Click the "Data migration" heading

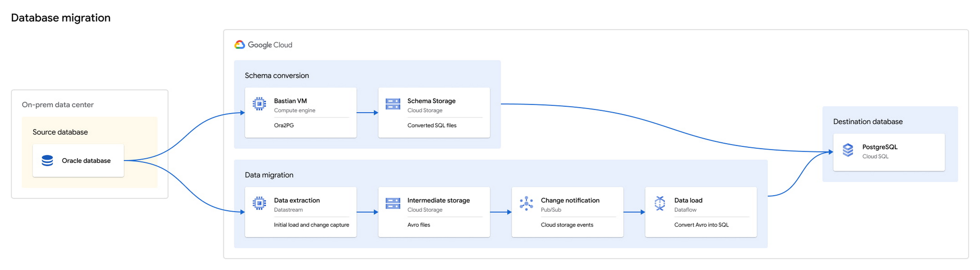click(x=269, y=175)
